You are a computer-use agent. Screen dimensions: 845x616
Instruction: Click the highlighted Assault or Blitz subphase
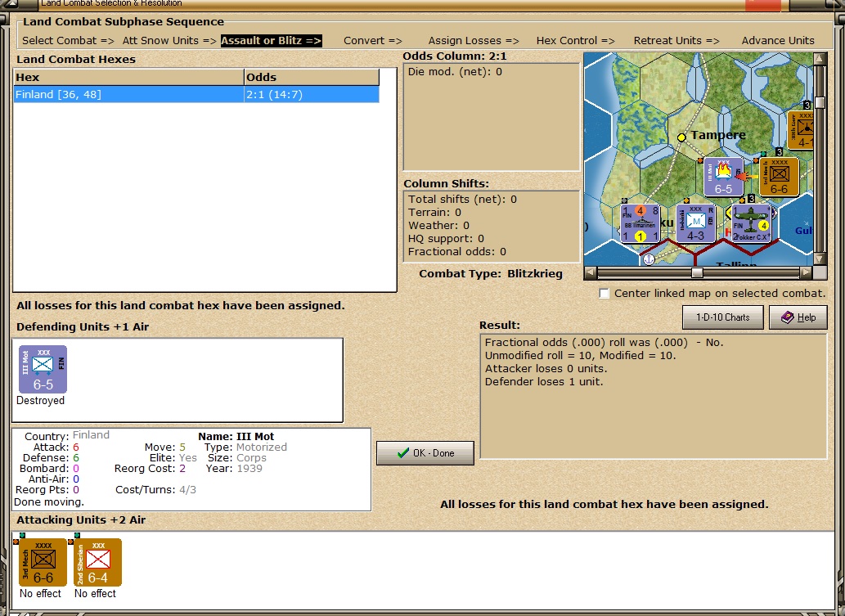[x=271, y=40]
